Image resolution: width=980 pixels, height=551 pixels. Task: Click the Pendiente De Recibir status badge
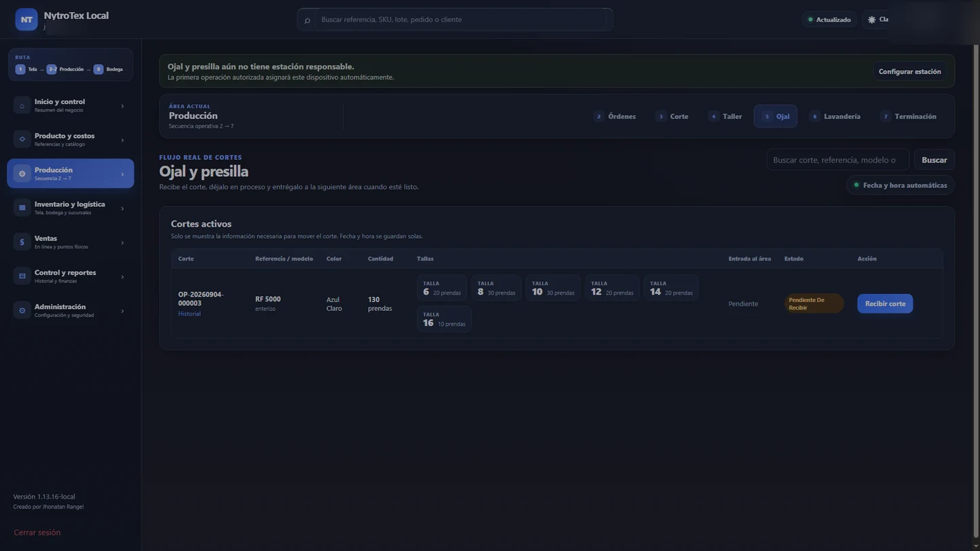coord(814,303)
